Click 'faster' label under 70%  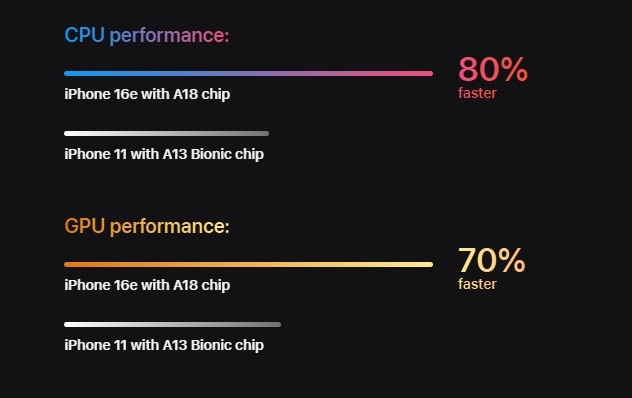coord(477,284)
